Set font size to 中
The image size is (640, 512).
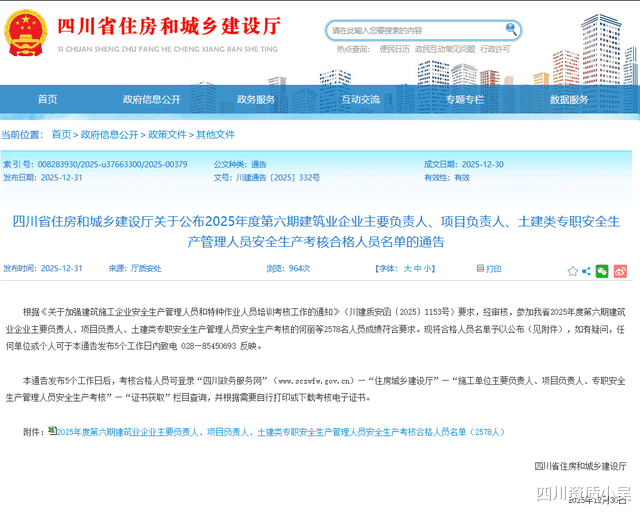tap(417, 268)
